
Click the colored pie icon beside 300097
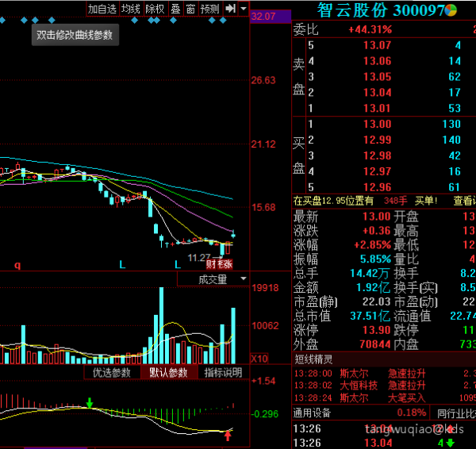click(450, 10)
